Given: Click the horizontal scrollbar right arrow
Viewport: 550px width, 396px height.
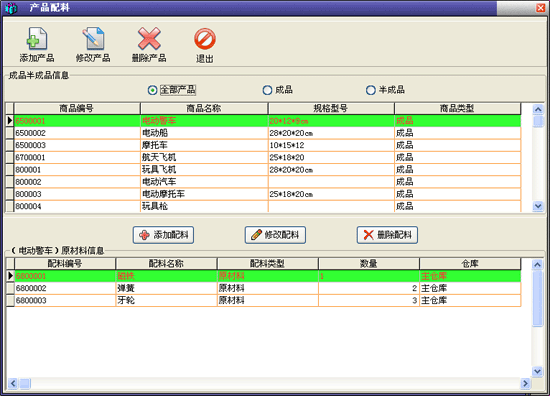Looking at the screenshot, I should click(525, 383).
